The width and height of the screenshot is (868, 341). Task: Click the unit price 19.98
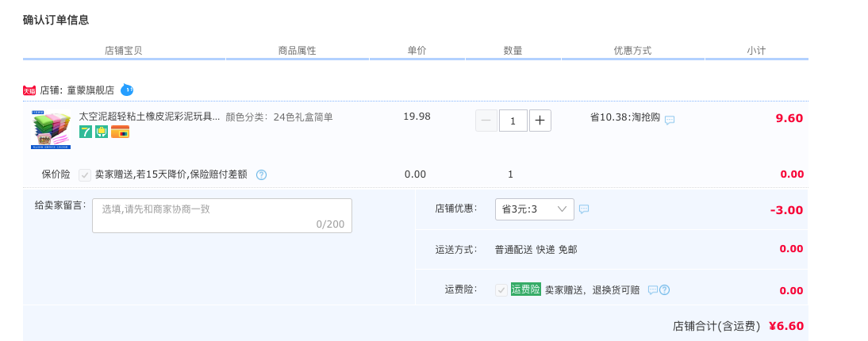(x=417, y=117)
